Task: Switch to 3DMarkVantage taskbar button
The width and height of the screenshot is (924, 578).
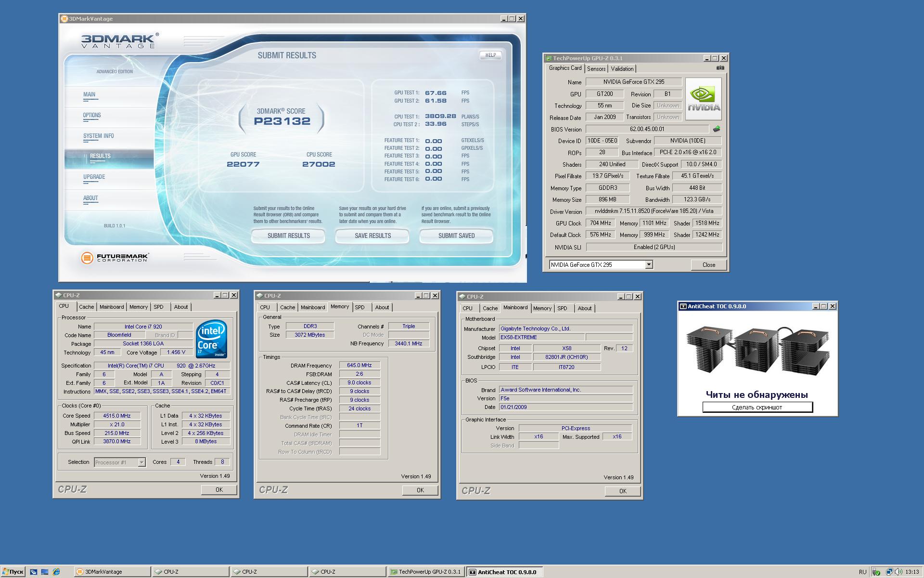Action: (x=112, y=572)
